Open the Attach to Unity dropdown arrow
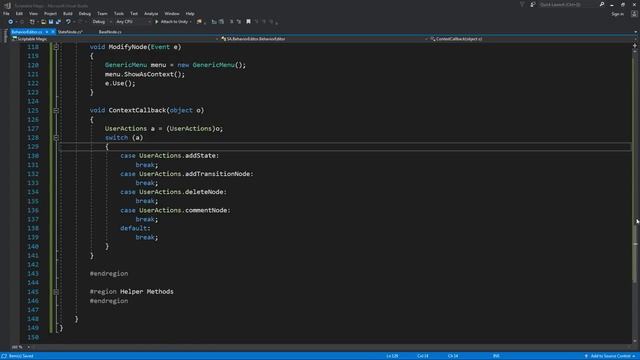 click(191, 22)
